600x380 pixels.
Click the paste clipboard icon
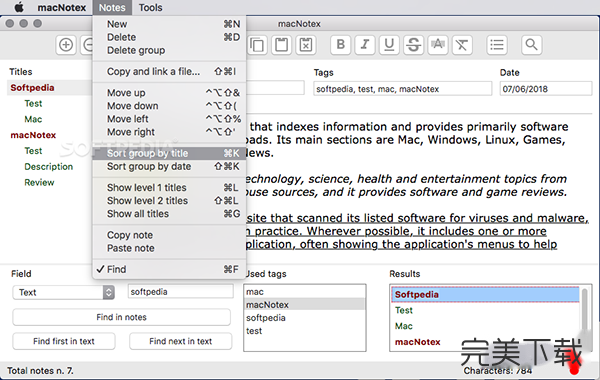[282, 45]
